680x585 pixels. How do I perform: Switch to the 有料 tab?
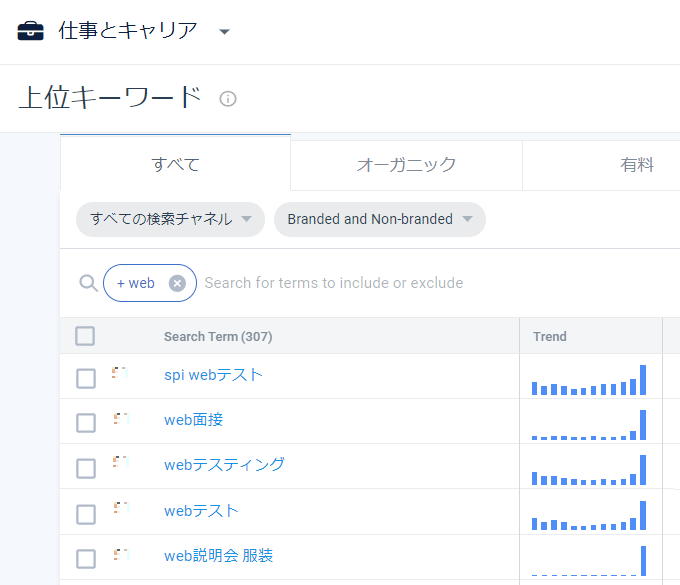(636, 165)
